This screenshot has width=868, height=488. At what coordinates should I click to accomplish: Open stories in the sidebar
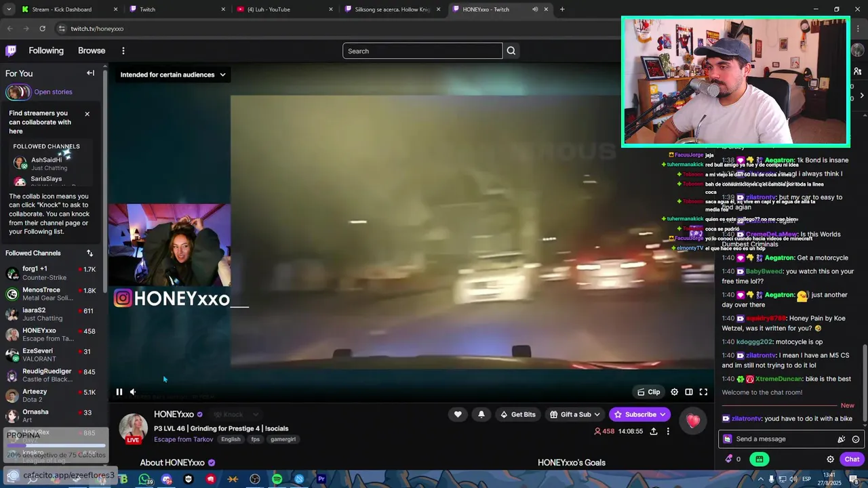[x=53, y=92]
